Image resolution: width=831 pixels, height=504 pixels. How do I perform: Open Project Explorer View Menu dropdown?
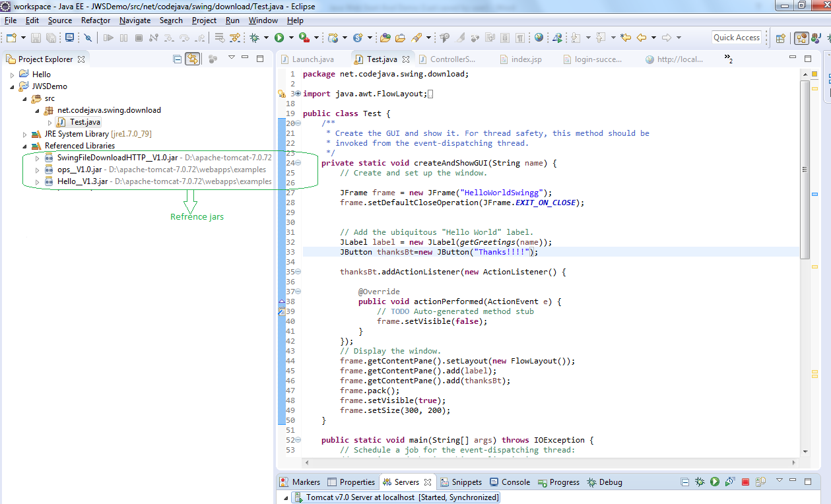[x=232, y=57]
